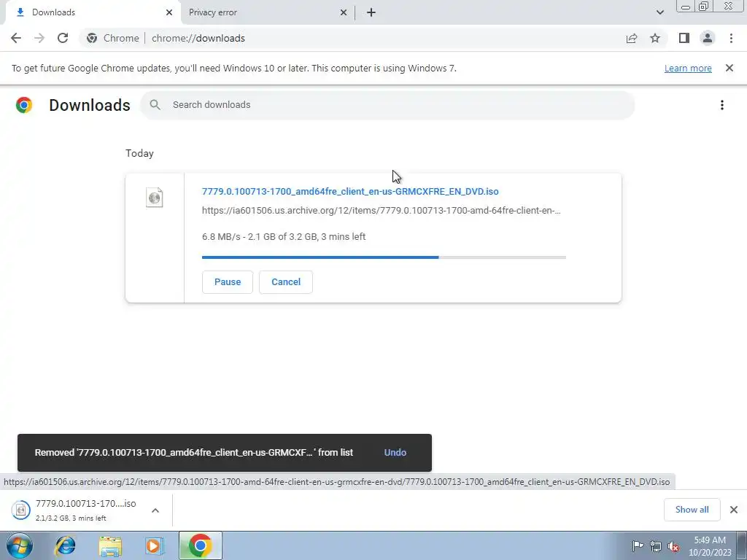Click the search magnifier icon in Downloads
Screen dimensions: 747x560
click(x=155, y=105)
